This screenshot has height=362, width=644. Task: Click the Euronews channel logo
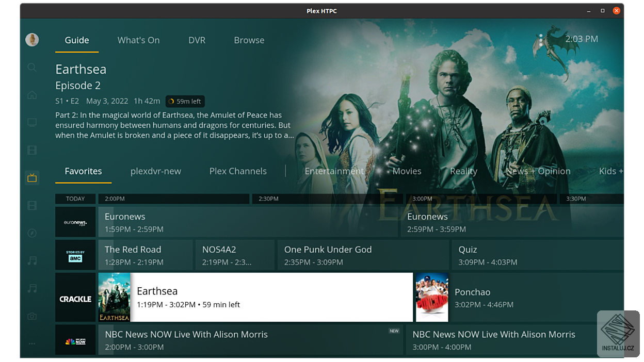pyautogui.click(x=75, y=222)
